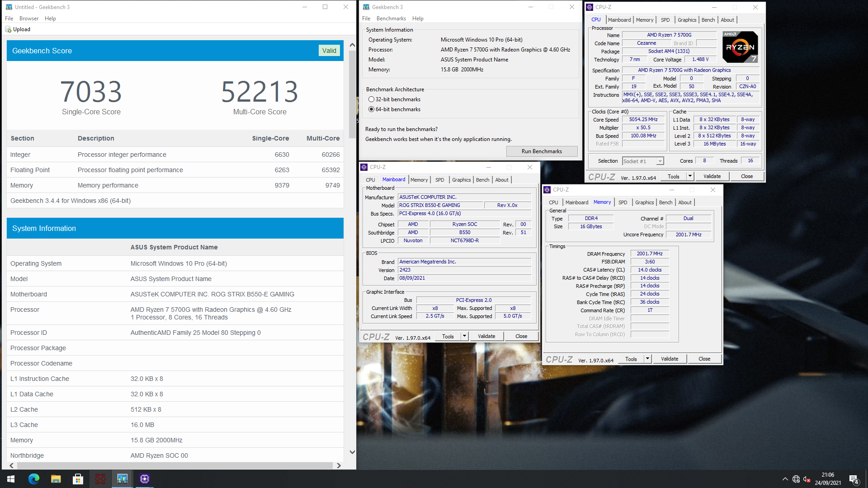Viewport: 868px width, 488px height.
Task: Click Tools button in Mainboard window
Action: pyautogui.click(x=448, y=336)
